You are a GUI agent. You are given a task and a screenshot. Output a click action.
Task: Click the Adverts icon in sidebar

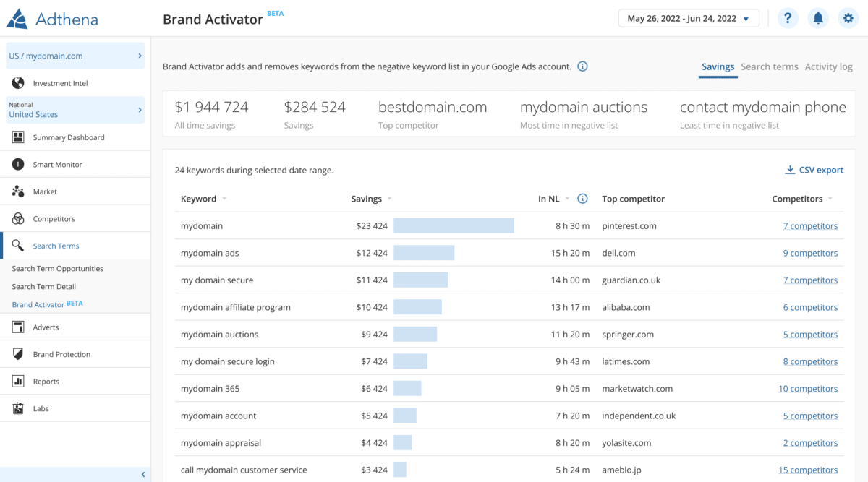pos(18,327)
